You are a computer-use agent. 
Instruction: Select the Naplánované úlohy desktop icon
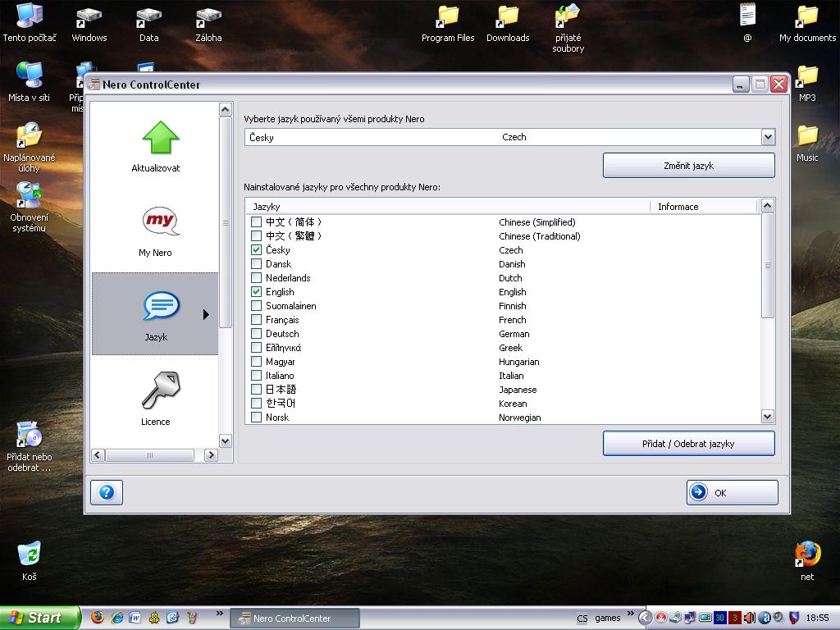pyautogui.click(x=30, y=148)
